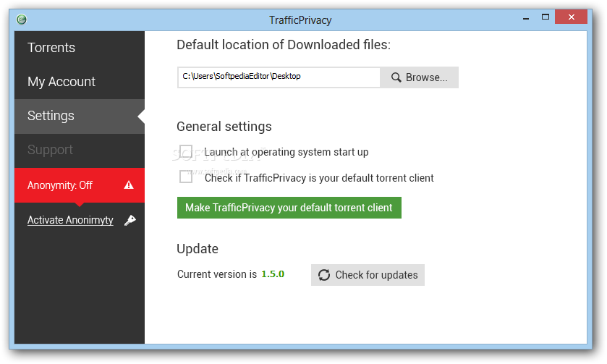
Task: Click the Anonymity: Off status banner
Action: click(x=80, y=185)
